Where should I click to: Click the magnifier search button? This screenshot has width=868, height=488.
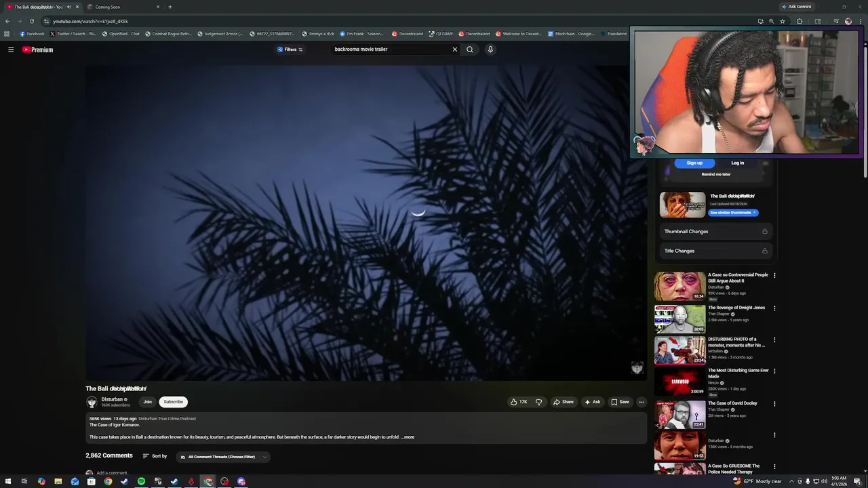point(469,49)
